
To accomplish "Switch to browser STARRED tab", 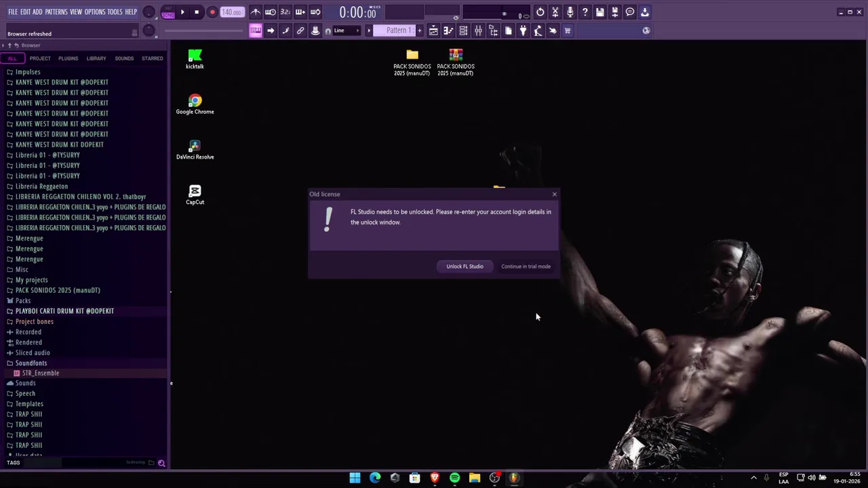I will point(152,58).
